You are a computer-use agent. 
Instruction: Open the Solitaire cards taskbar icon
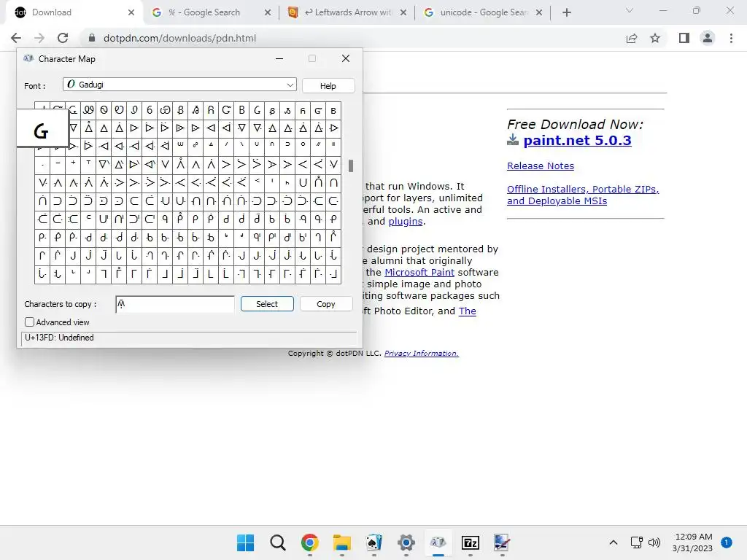[374, 542]
